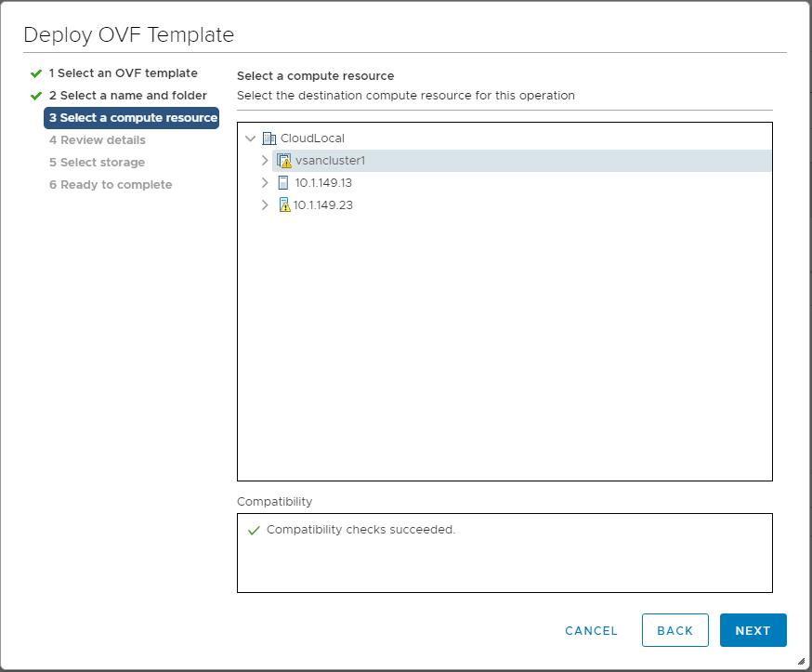
Task: Expand the 10.1.149.23 host node
Action: [x=265, y=205]
